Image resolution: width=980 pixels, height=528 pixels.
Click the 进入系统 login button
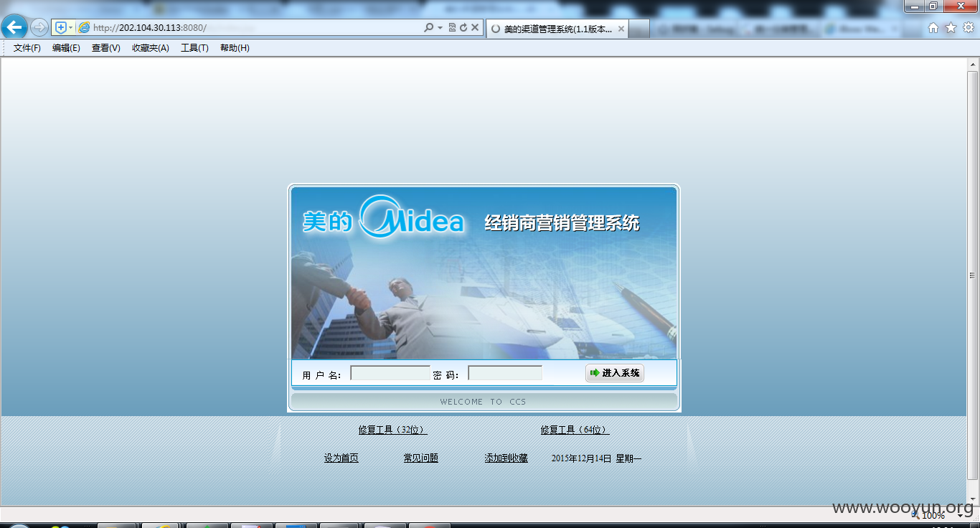pos(615,373)
